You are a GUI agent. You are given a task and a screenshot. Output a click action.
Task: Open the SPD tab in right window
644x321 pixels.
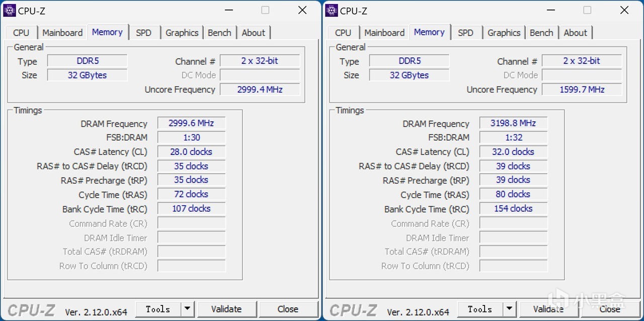(x=465, y=33)
